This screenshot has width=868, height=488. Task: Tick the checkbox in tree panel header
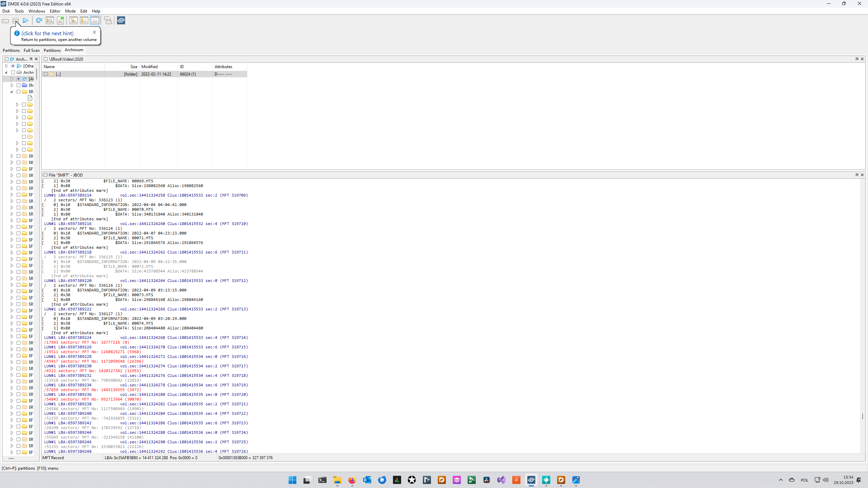pyautogui.click(x=6, y=59)
